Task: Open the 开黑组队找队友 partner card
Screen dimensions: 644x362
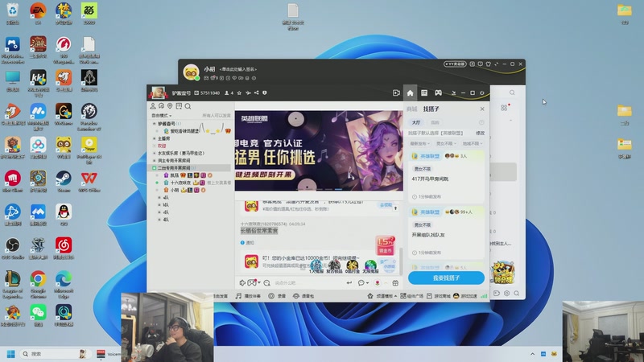Action: tap(447, 232)
